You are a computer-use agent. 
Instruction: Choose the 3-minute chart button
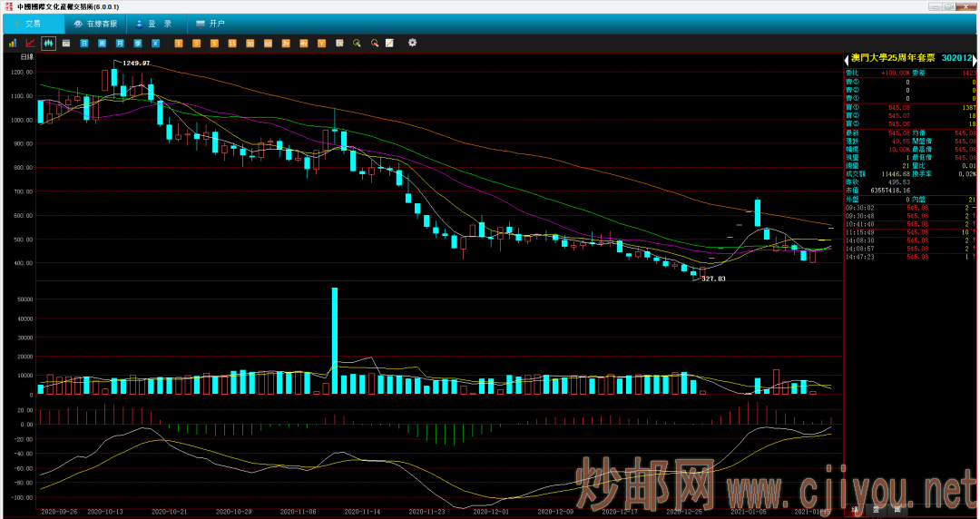pyautogui.click(x=196, y=44)
